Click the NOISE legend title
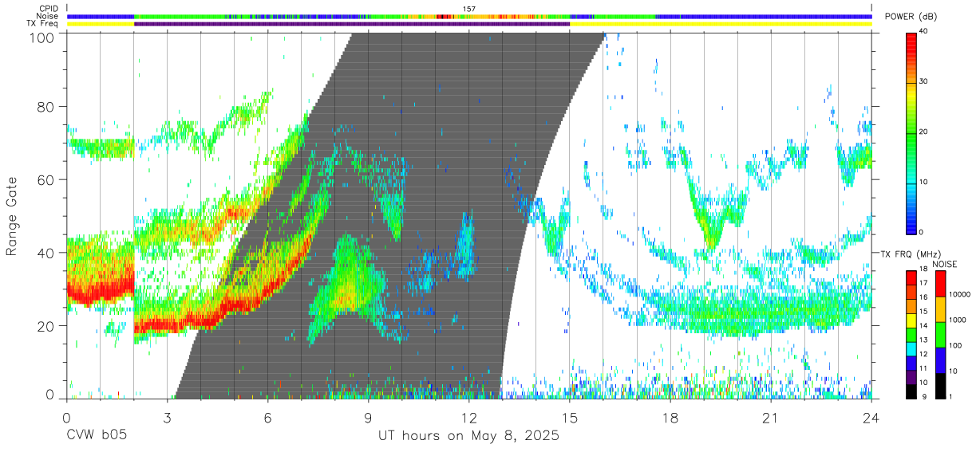The height and width of the screenshot is (452, 980). click(945, 264)
